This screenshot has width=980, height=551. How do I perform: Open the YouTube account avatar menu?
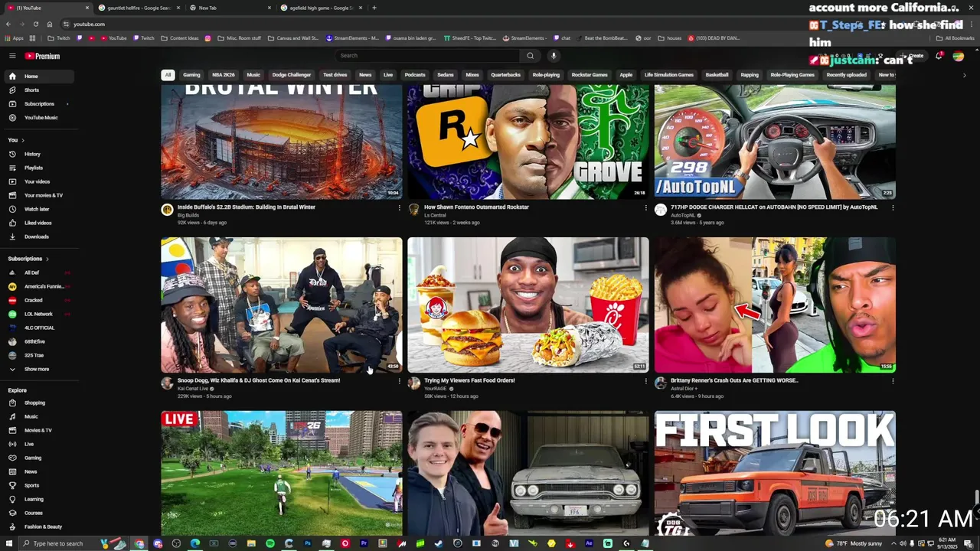[958, 56]
